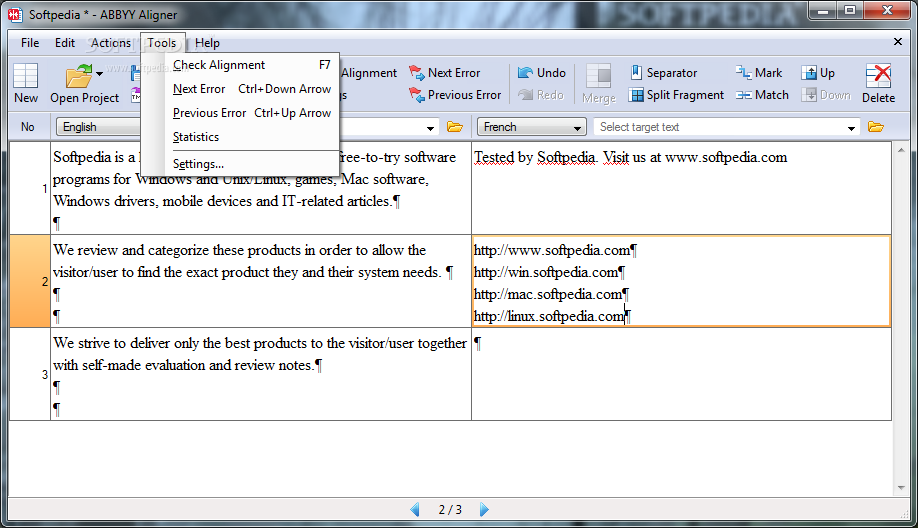Open the French target language dropdown
This screenshot has width=918, height=528.
tap(531, 127)
